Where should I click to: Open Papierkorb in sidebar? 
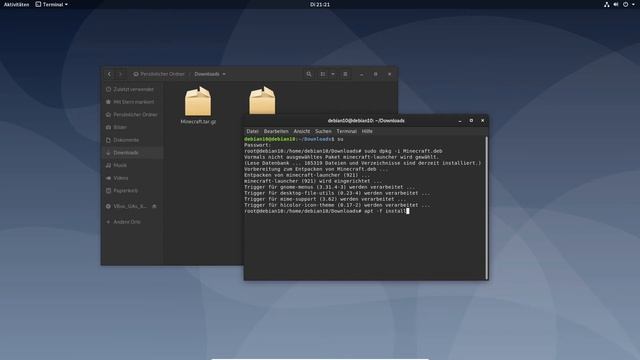point(133,191)
